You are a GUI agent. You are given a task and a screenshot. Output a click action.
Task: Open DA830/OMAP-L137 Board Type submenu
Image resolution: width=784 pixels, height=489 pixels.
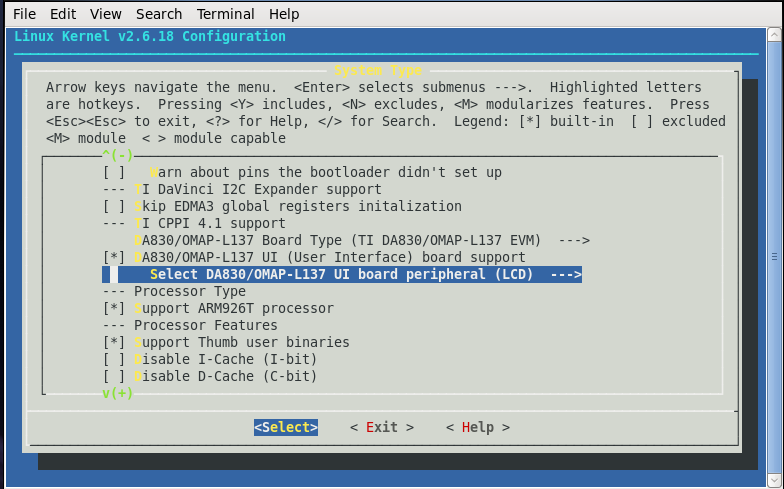[x=362, y=240]
